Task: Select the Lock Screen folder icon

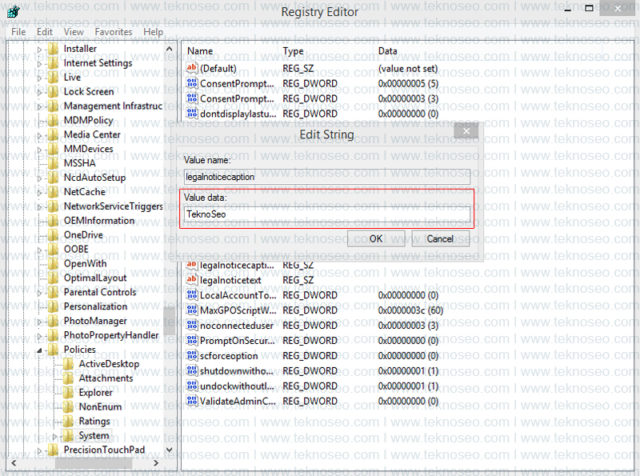Action: click(x=53, y=91)
